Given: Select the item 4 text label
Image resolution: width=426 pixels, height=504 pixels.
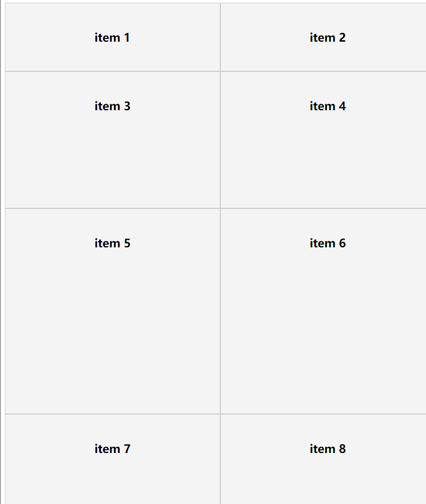Looking at the screenshot, I should [x=327, y=106].
